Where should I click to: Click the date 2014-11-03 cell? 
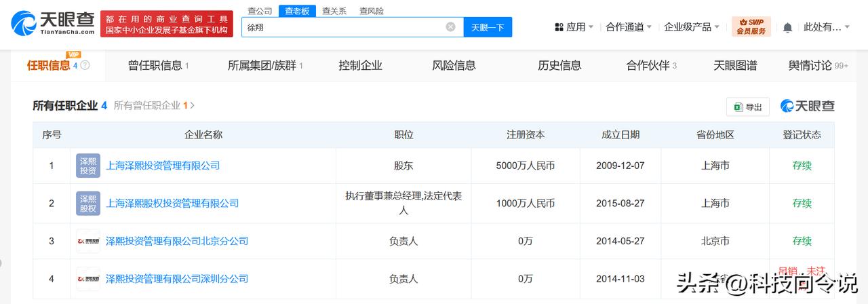tap(620, 279)
